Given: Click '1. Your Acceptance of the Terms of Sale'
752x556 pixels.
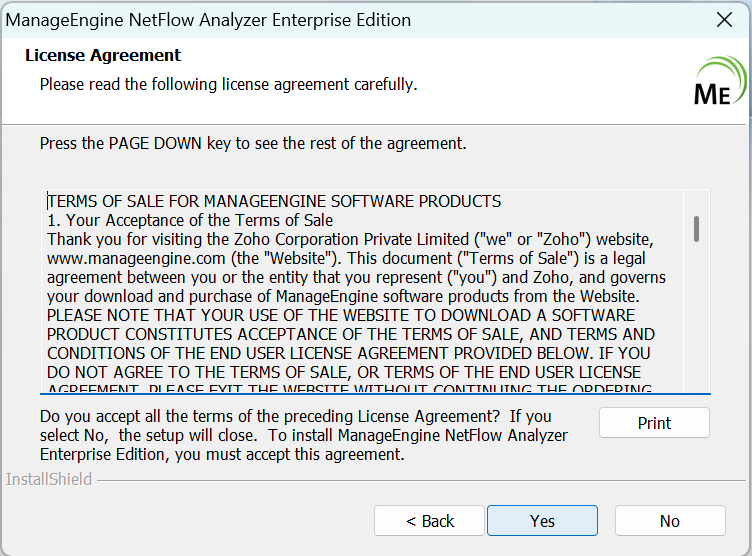Looking at the screenshot, I should (x=190, y=220).
